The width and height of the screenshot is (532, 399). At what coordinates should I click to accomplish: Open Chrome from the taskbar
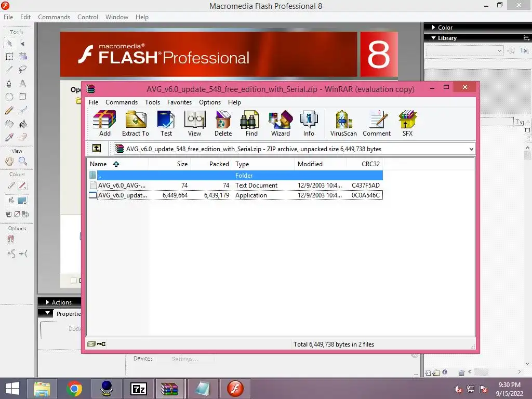pos(74,389)
